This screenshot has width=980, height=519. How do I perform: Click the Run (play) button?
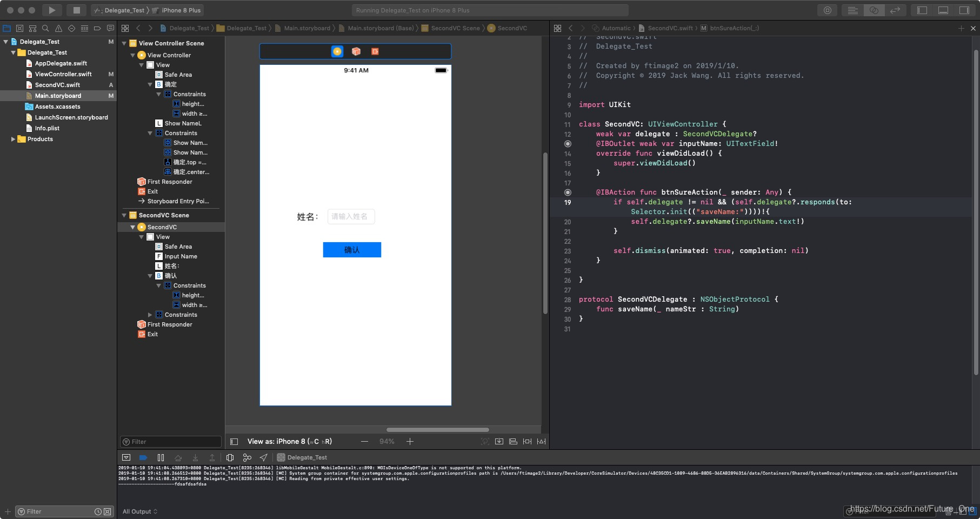point(52,10)
